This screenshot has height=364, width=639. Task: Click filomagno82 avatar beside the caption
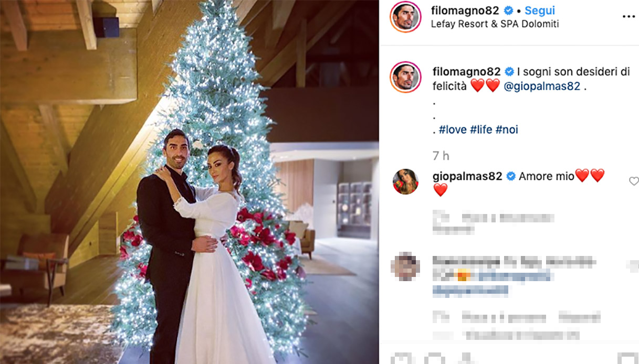click(405, 77)
